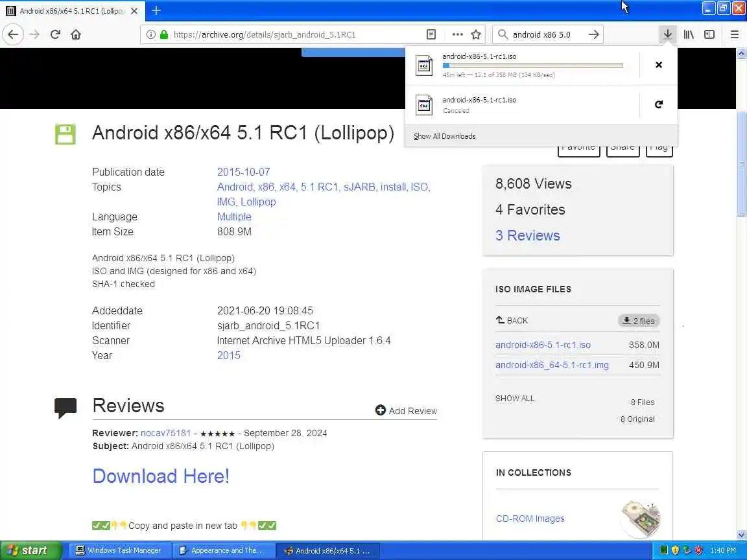Open the 8 Original link
The width and height of the screenshot is (747, 560).
[x=637, y=419]
